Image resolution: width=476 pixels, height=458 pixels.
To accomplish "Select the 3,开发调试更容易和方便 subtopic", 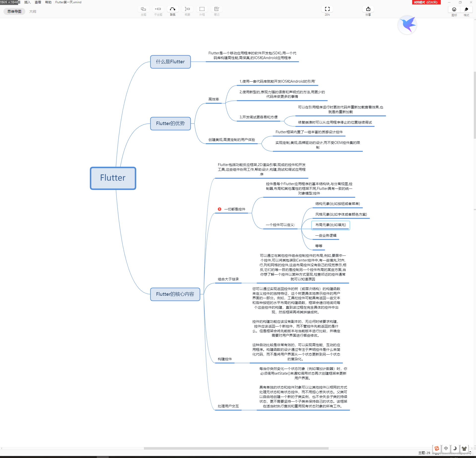I will point(258,117).
